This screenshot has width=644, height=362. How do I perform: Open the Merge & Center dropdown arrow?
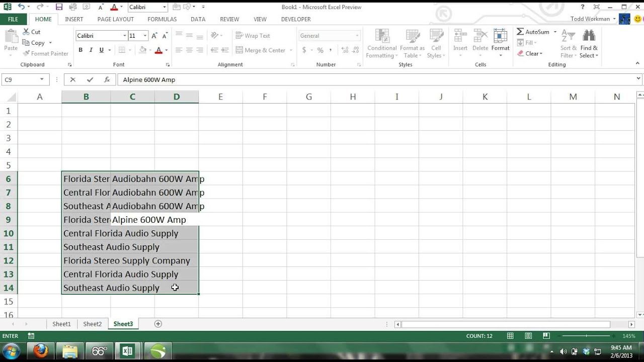[291, 50]
